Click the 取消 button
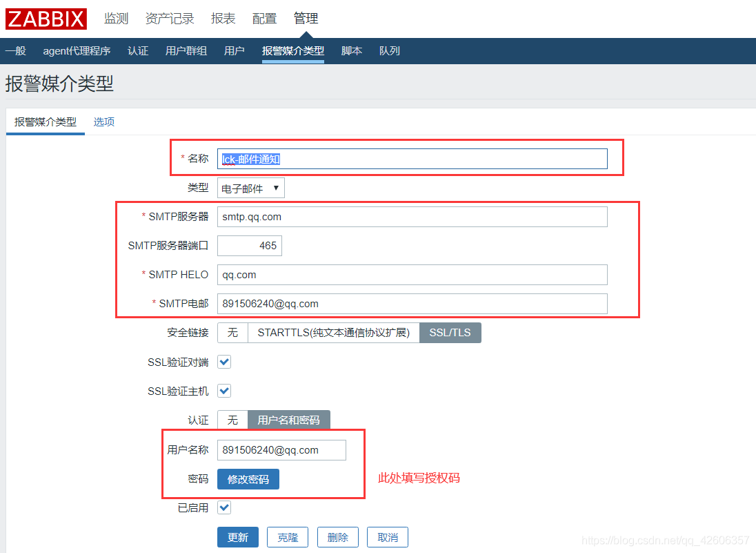 click(388, 537)
